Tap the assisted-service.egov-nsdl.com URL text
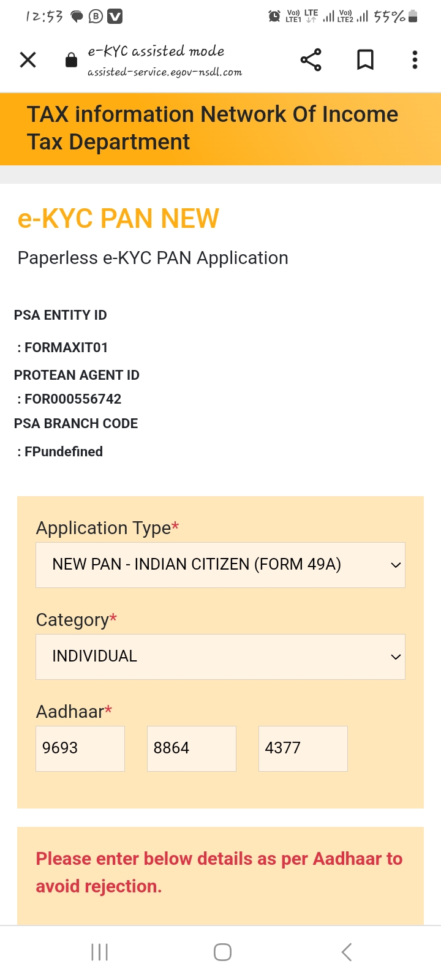 [165, 72]
